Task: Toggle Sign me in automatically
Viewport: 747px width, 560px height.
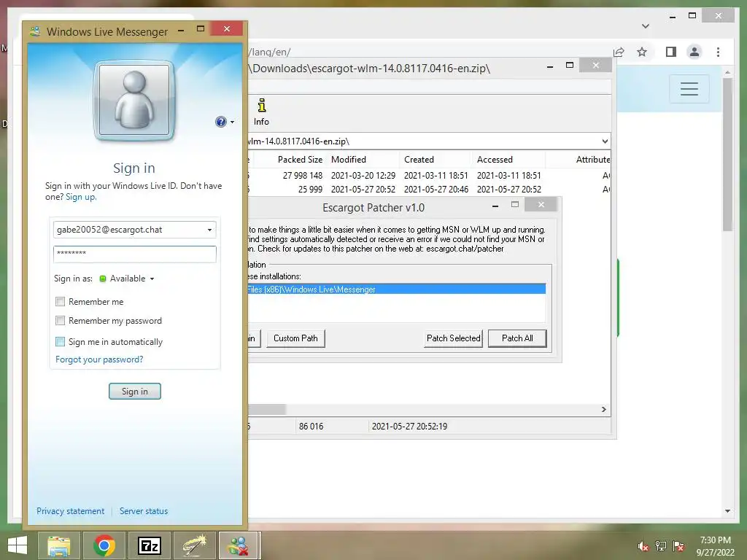Action: (60, 341)
